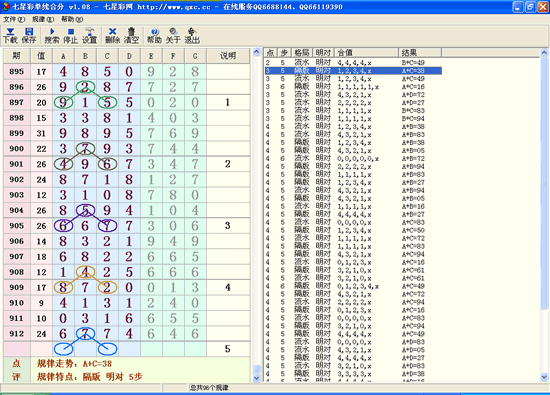Click the 说明 cell marked 5 in the prediction row
Screen dimensions: 550x395
(x=228, y=349)
